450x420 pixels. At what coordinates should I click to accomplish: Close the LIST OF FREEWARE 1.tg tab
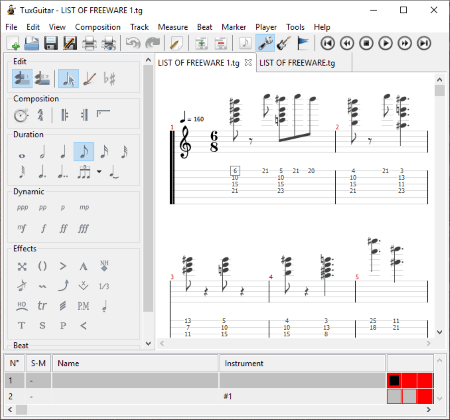point(248,63)
